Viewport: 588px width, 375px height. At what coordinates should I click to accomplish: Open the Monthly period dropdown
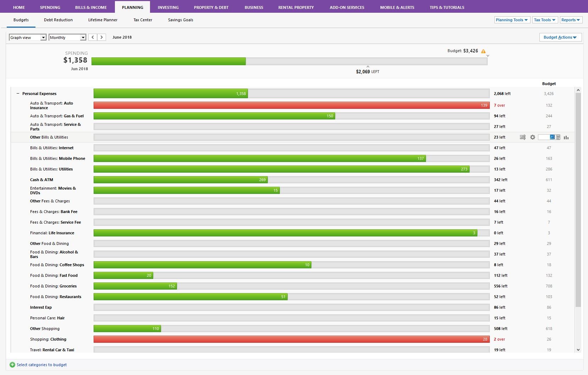pos(67,37)
